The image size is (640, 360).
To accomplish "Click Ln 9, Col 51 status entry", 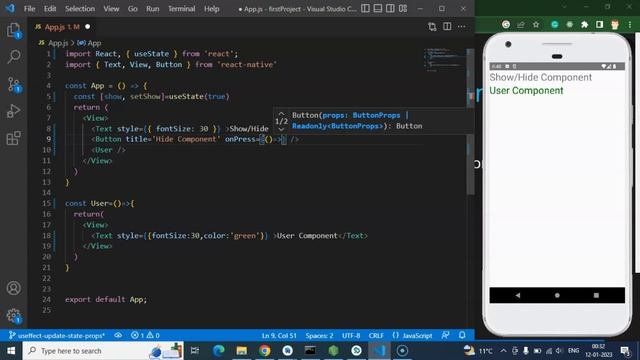I will click(x=279, y=336).
